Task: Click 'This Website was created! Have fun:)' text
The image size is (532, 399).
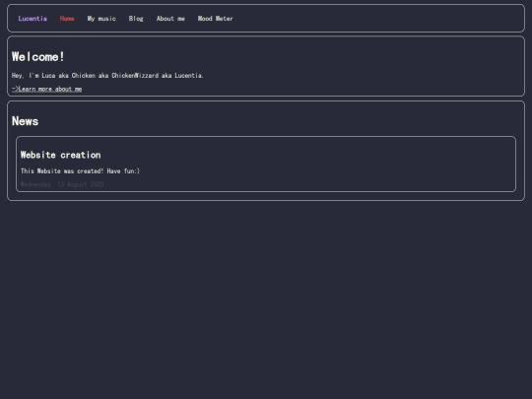Action: tap(80, 171)
